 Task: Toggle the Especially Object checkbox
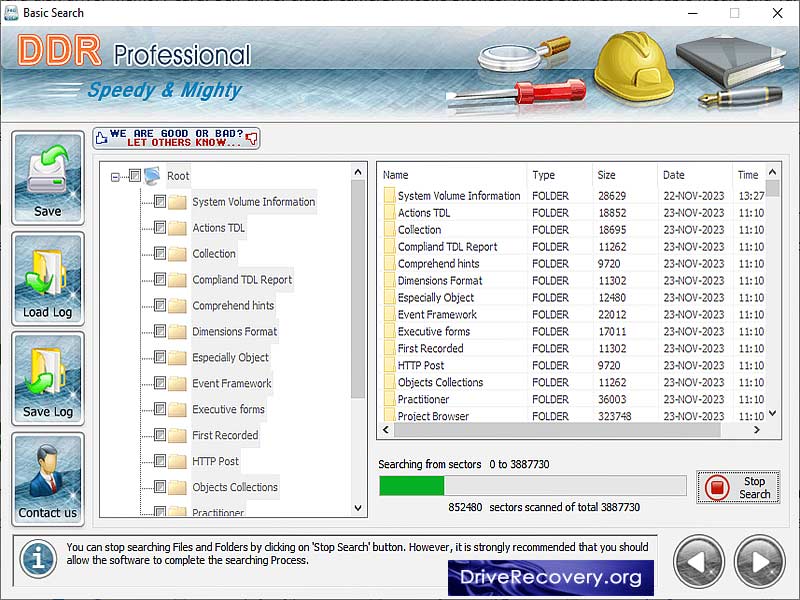[160, 357]
